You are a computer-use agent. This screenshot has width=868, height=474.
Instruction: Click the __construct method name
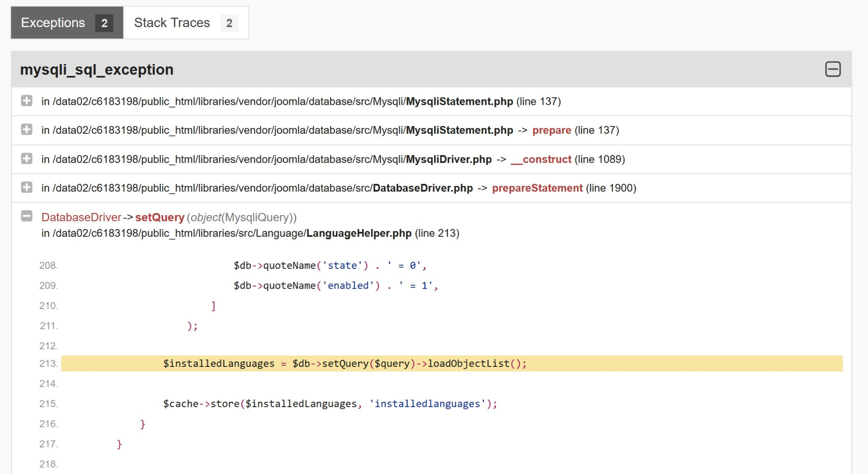[x=541, y=159]
